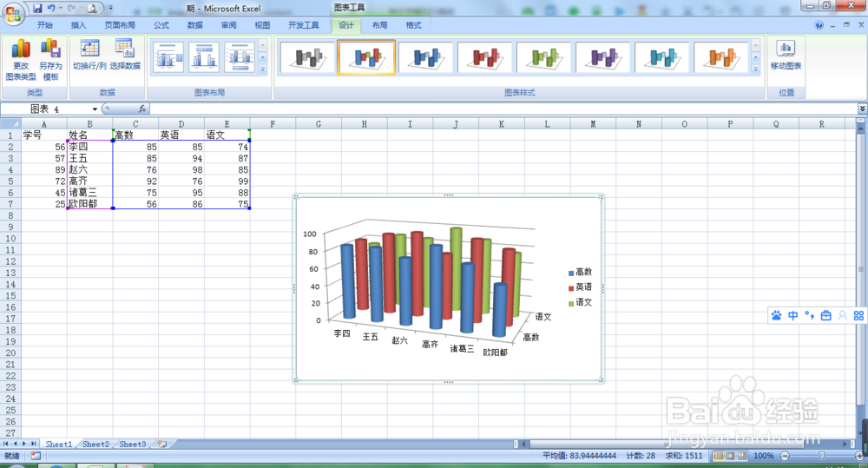Switch to Normal view in status bar
The width and height of the screenshot is (868, 468).
point(719,456)
